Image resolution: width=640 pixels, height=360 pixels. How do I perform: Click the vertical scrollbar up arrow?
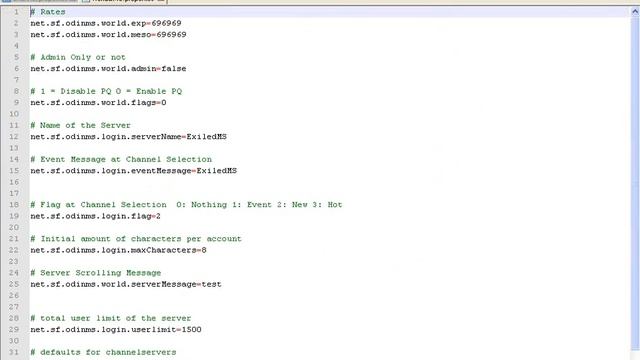tap(635, 12)
